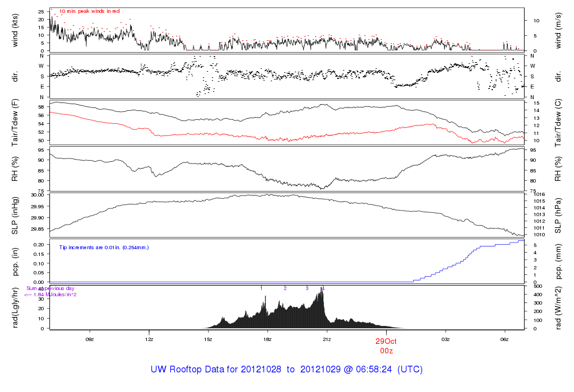Click the 09z time axis label

(x=90, y=339)
